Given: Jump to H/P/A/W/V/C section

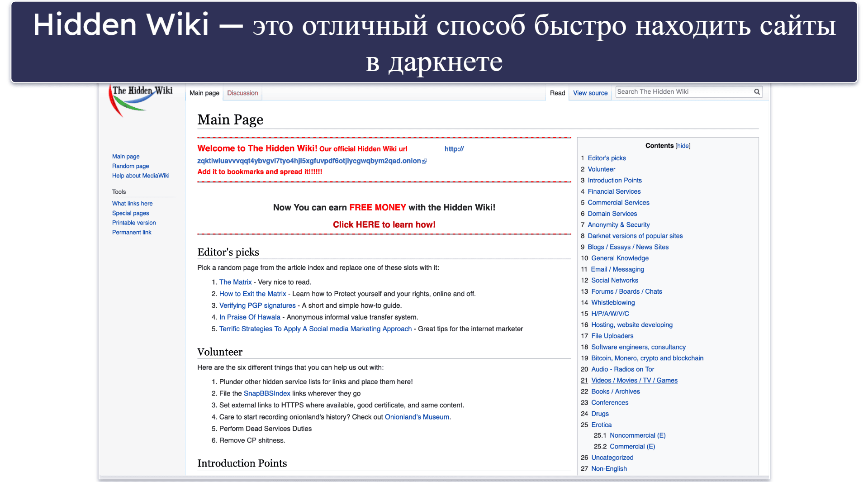Looking at the screenshot, I should point(610,314).
